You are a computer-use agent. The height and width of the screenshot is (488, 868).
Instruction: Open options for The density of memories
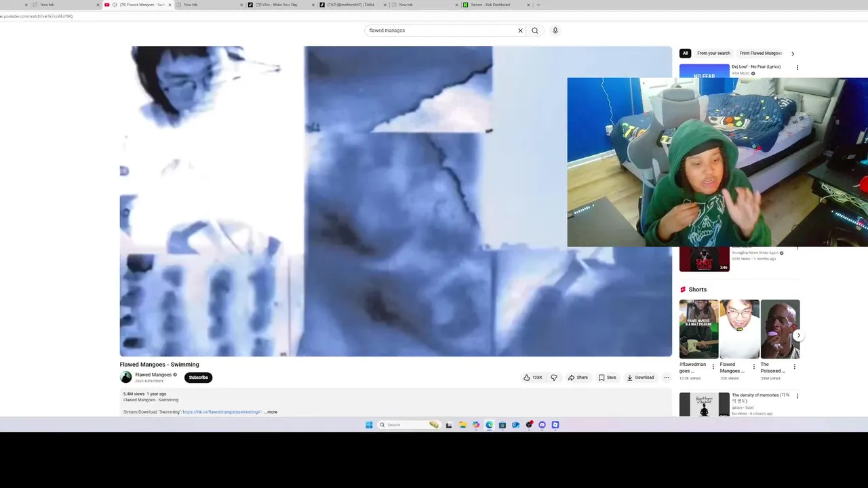coord(797,396)
